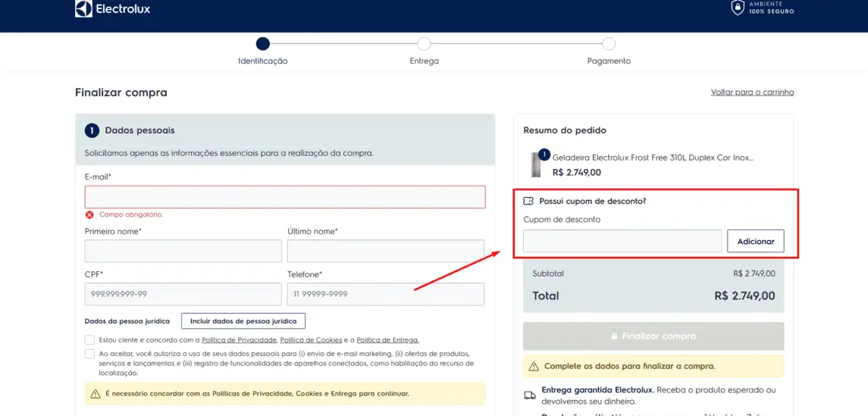Click the Telefone input field
868x416 pixels.
coord(386,294)
